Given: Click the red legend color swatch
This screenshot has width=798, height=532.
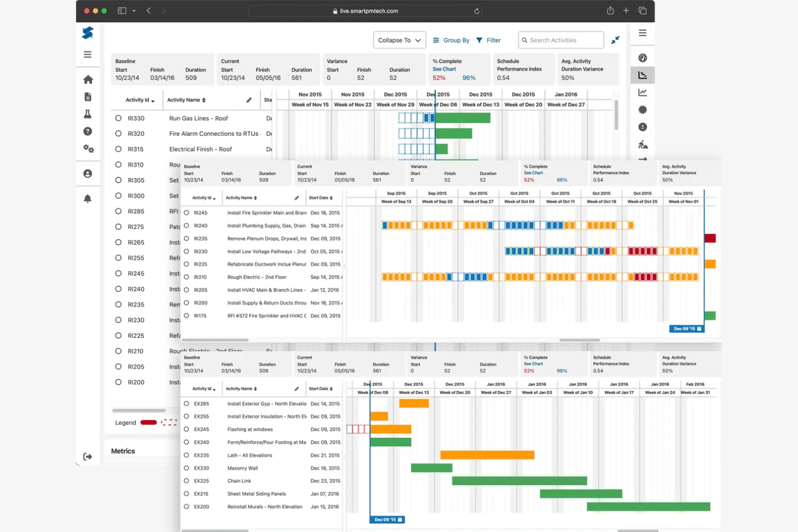Looking at the screenshot, I should pos(148,423).
